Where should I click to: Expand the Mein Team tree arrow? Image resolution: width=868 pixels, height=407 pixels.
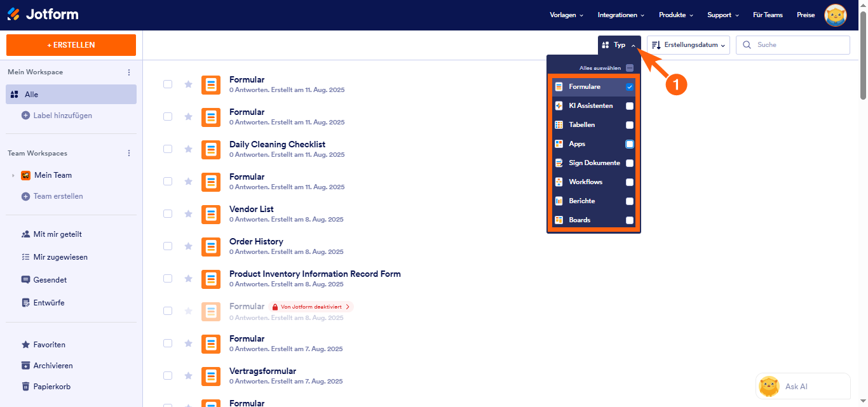click(13, 175)
